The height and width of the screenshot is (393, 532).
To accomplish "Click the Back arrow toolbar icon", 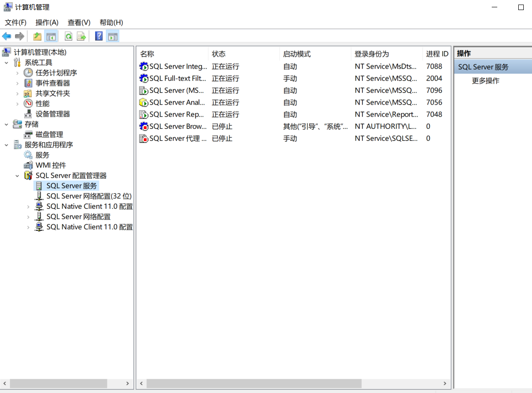I will tap(6, 36).
